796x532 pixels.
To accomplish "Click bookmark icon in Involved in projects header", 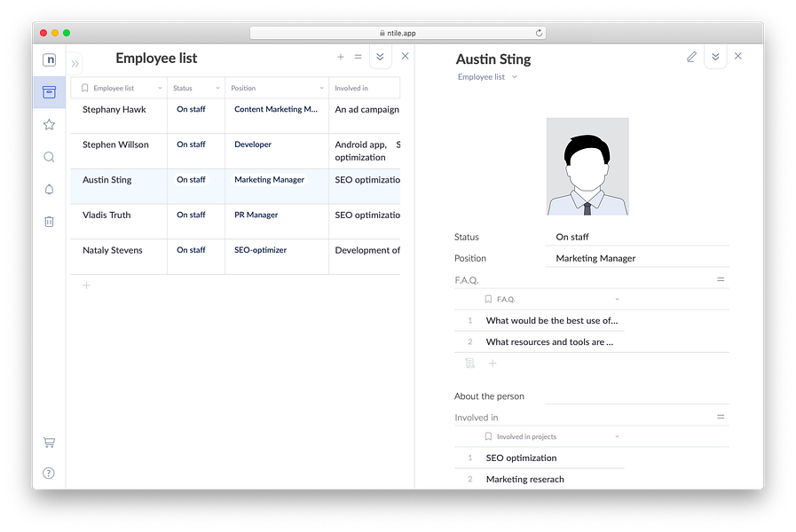I will [x=488, y=436].
